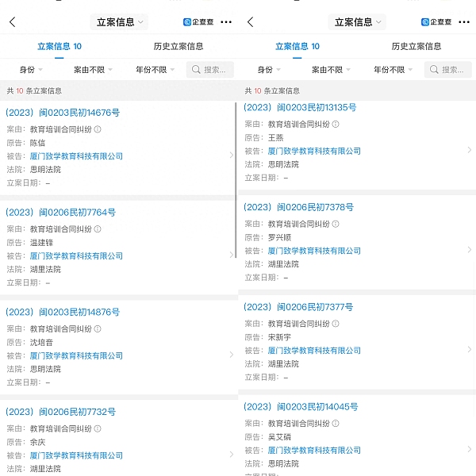Screen dimensions: 476x476
Task: Focus the 搜索 search field in right screen
Action: click(448, 70)
